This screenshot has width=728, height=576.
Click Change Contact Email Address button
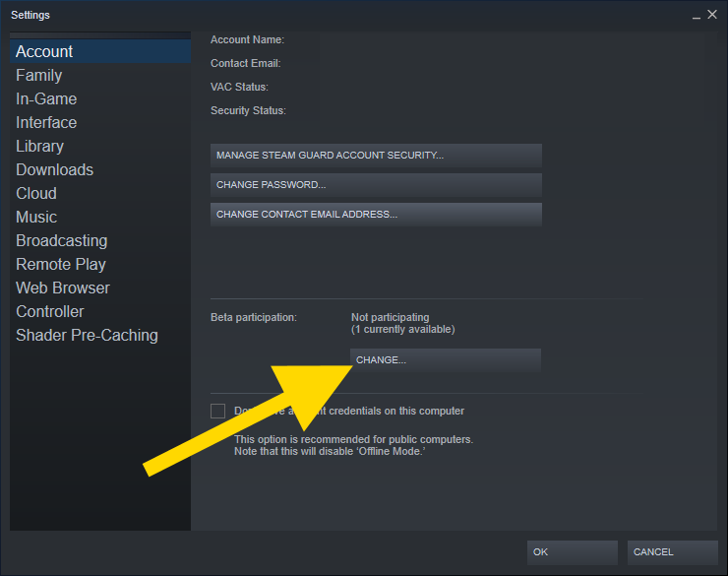tap(376, 214)
